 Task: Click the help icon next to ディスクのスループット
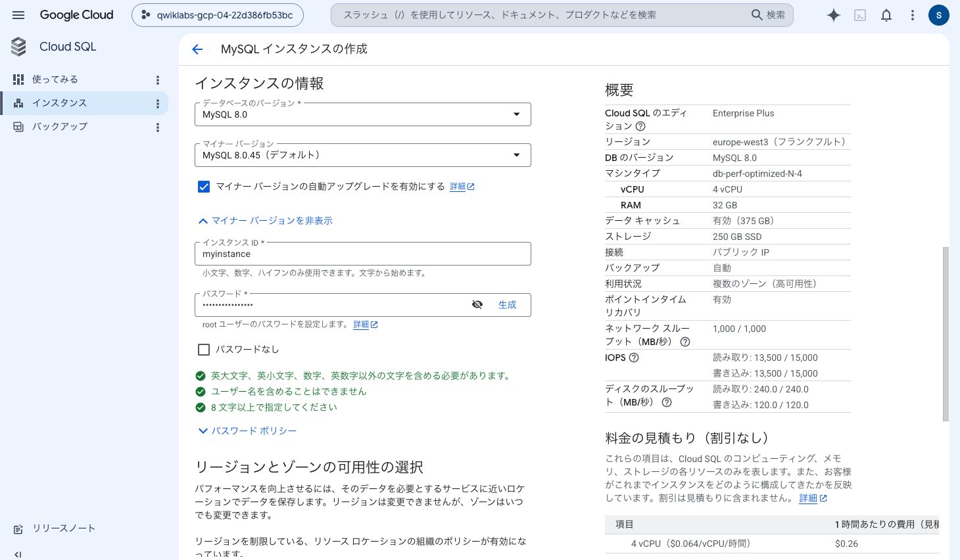(667, 402)
